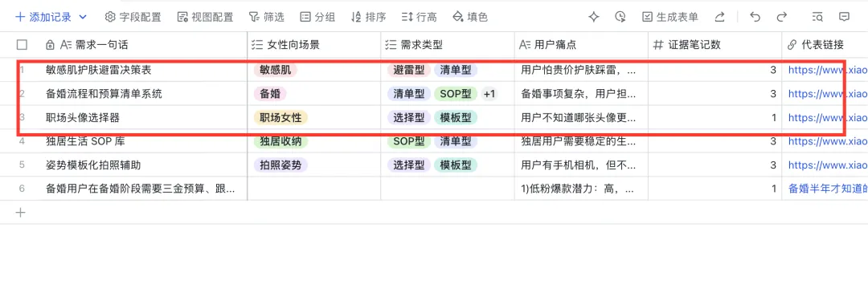Open the link in 独居生活 SOP 库 row
The height and width of the screenshot is (301, 868).
click(828, 141)
